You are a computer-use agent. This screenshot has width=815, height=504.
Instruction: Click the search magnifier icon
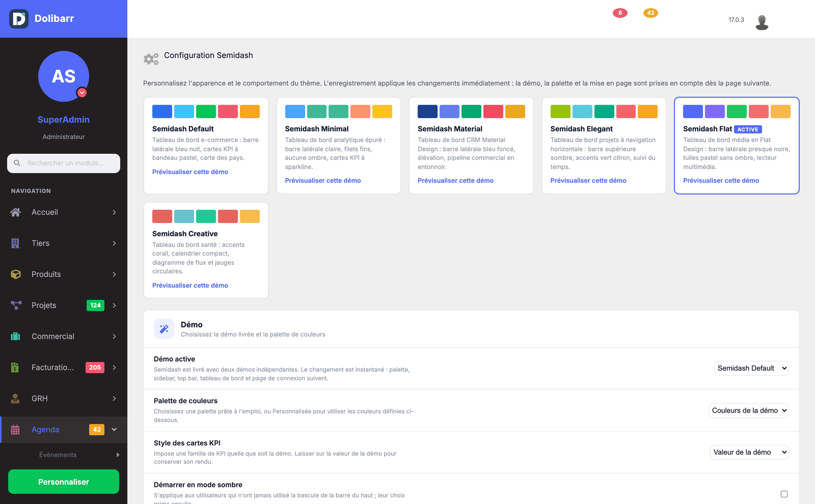(x=17, y=163)
